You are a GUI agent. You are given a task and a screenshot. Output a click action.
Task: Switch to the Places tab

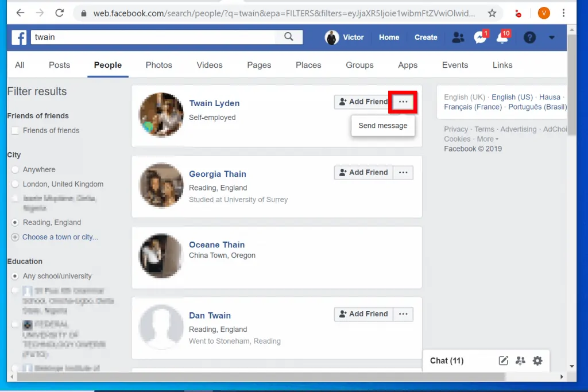click(308, 65)
